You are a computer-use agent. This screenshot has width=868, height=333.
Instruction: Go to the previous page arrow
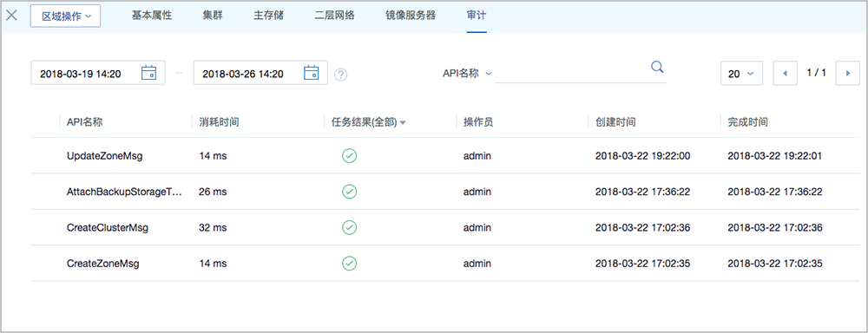(785, 73)
